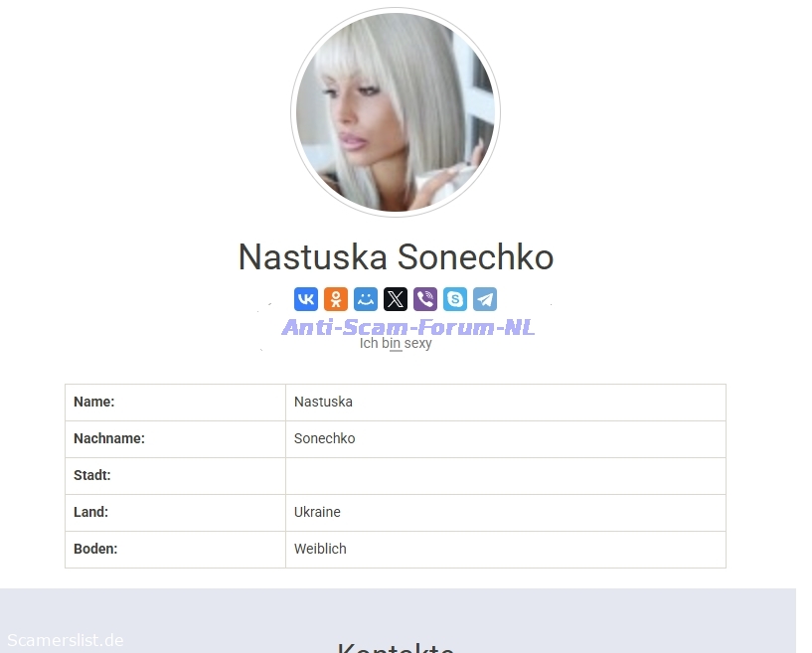This screenshot has width=812, height=653.
Task: Click the Anti-Scam-Forum-NL watermark text
Action: point(408,327)
